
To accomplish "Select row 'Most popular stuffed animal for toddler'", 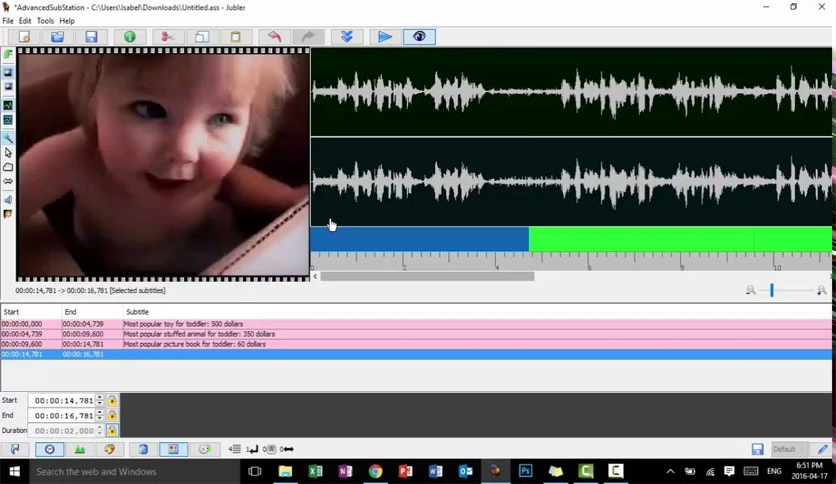I will click(x=416, y=334).
